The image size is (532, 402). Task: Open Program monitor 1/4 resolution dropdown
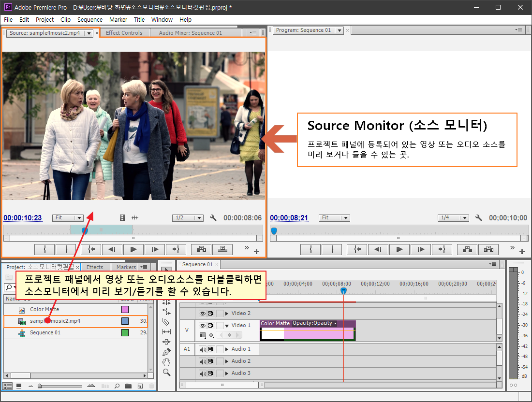pos(453,218)
